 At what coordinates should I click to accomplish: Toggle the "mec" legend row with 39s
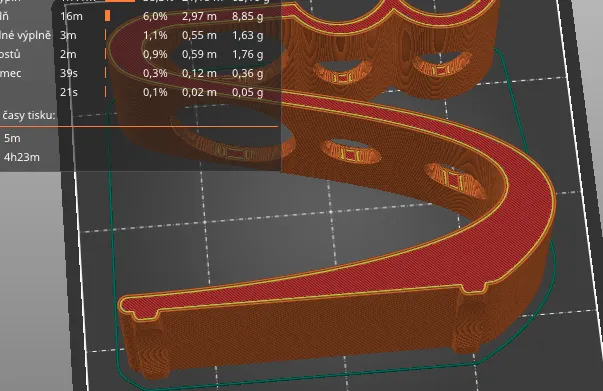click(x=140, y=73)
